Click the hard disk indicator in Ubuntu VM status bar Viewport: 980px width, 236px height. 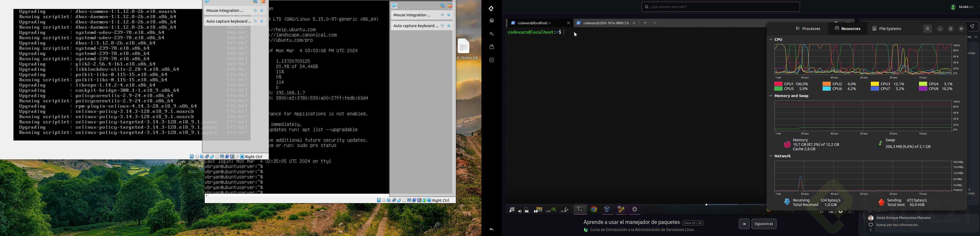coord(379,200)
